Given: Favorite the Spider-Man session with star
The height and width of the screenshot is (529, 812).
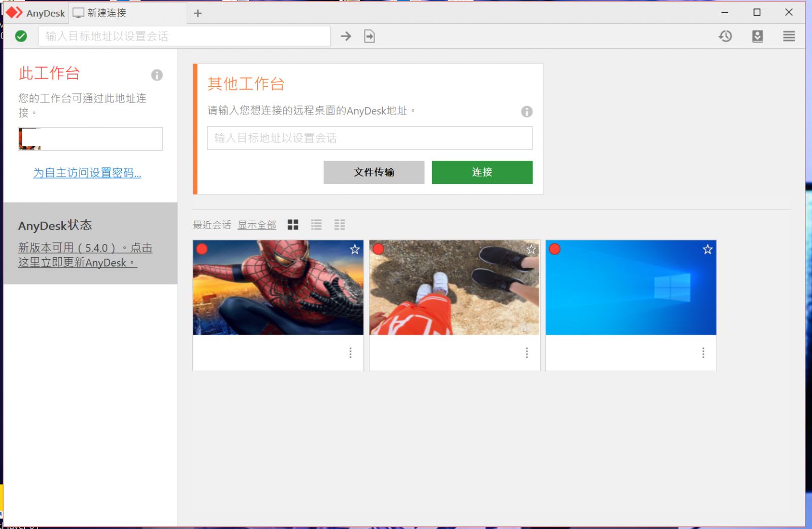Looking at the screenshot, I should pos(355,249).
